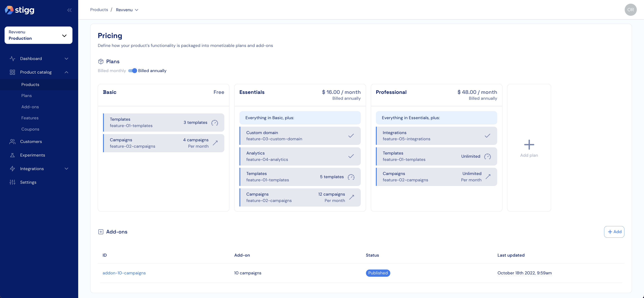644x298 pixels.
Task: Open the addon-10-campaigns link
Action: click(124, 273)
